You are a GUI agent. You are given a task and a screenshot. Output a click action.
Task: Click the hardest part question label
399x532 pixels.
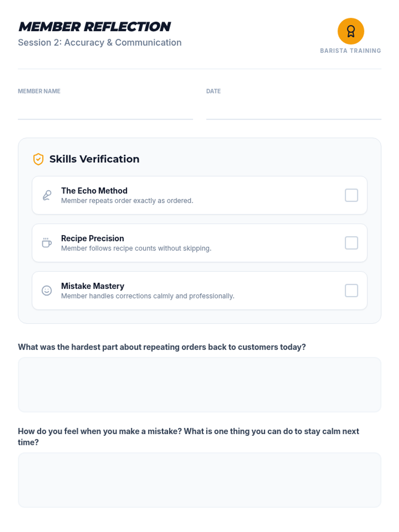pyautogui.click(x=162, y=347)
